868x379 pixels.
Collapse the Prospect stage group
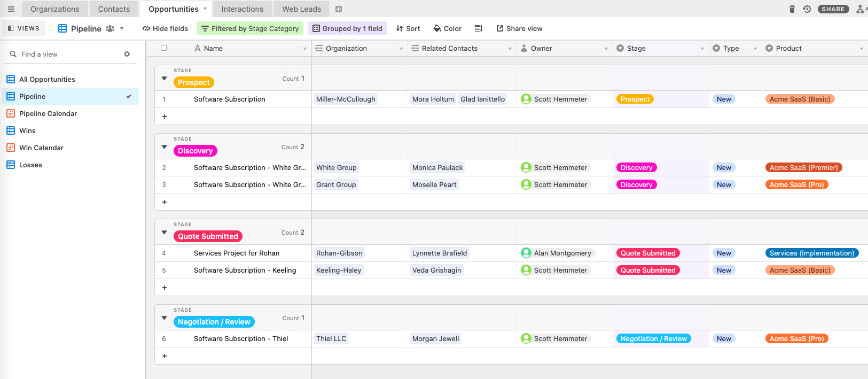point(165,79)
